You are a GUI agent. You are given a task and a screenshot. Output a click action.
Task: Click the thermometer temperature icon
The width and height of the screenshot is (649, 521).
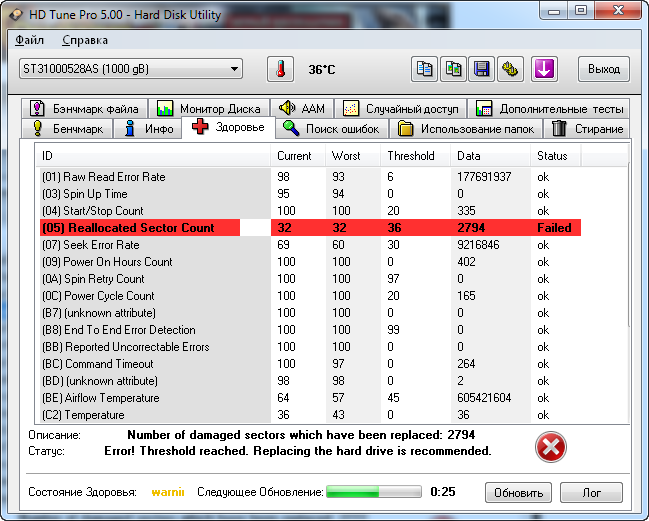pyautogui.click(x=280, y=69)
